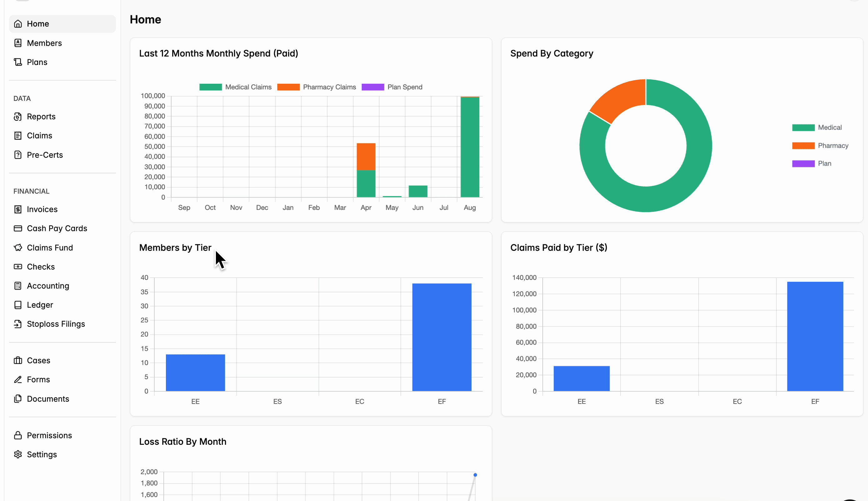Toggle Pharmacy Claims legend series

(x=317, y=87)
